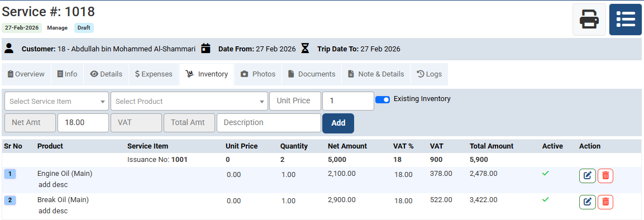Open the list menu icon button
Viewport: 644px width, 220px height.
tap(625, 20)
